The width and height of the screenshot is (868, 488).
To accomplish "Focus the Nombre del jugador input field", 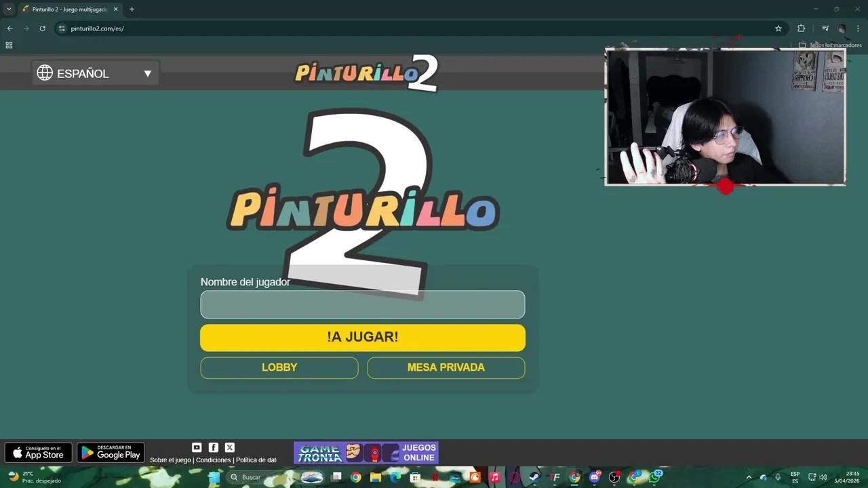I will (x=362, y=304).
